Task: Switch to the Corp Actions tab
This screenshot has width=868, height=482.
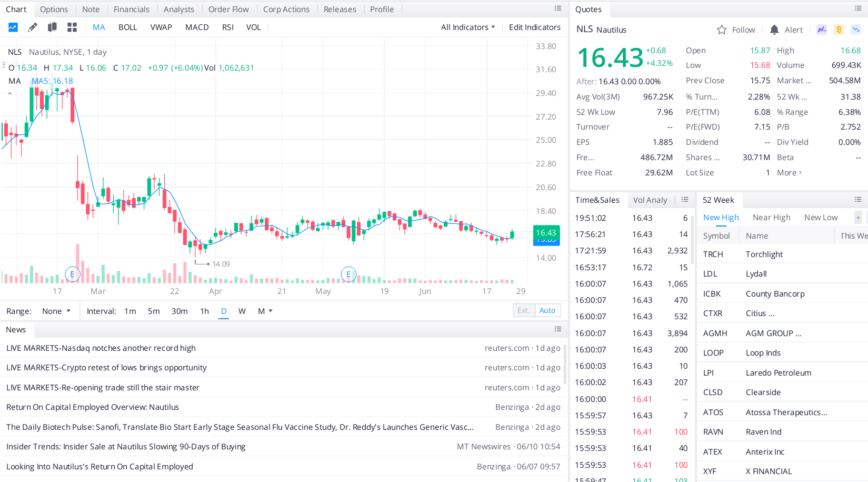Action: click(x=286, y=9)
